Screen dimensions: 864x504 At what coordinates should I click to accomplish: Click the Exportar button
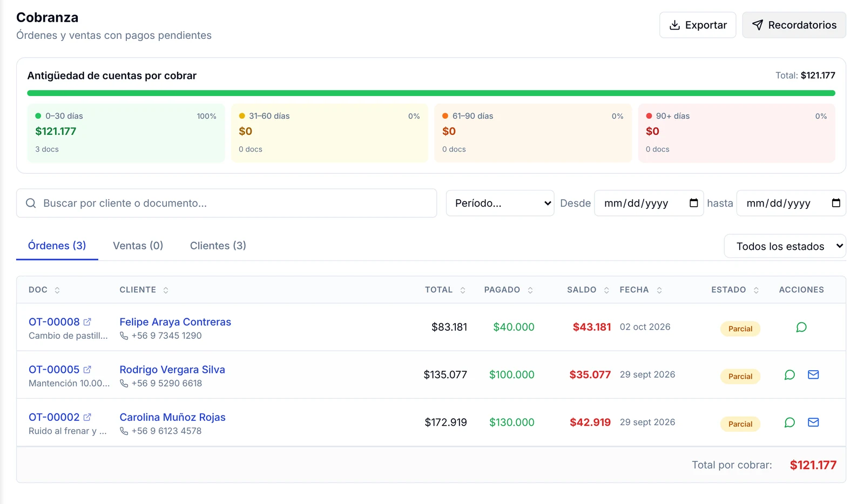pyautogui.click(x=698, y=25)
